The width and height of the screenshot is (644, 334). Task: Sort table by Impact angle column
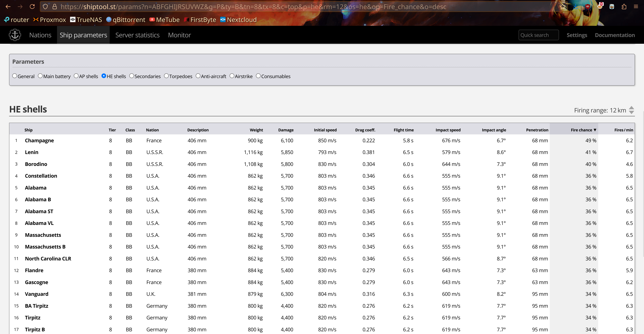click(494, 130)
